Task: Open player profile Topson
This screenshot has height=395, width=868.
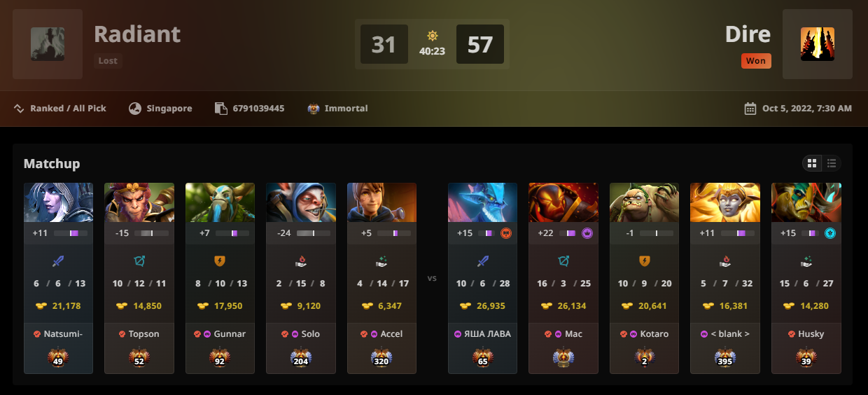Action: tap(144, 334)
